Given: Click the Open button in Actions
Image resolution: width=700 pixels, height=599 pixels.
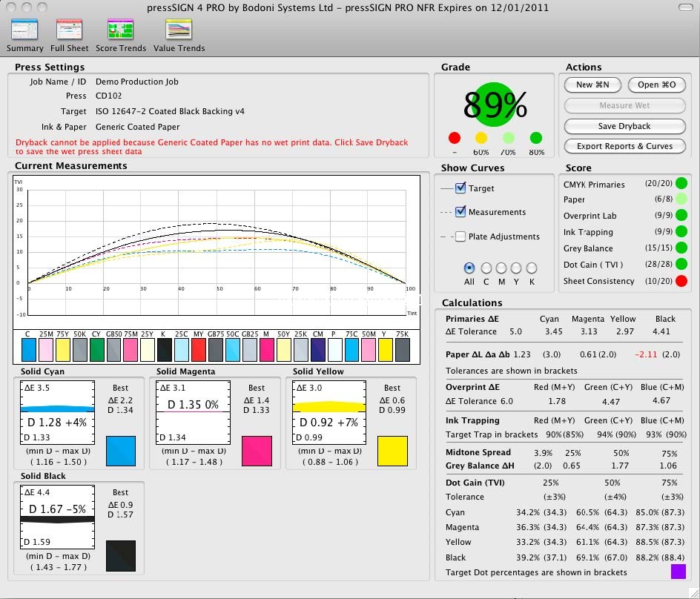Looking at the screenshot, I should [656, 85].
